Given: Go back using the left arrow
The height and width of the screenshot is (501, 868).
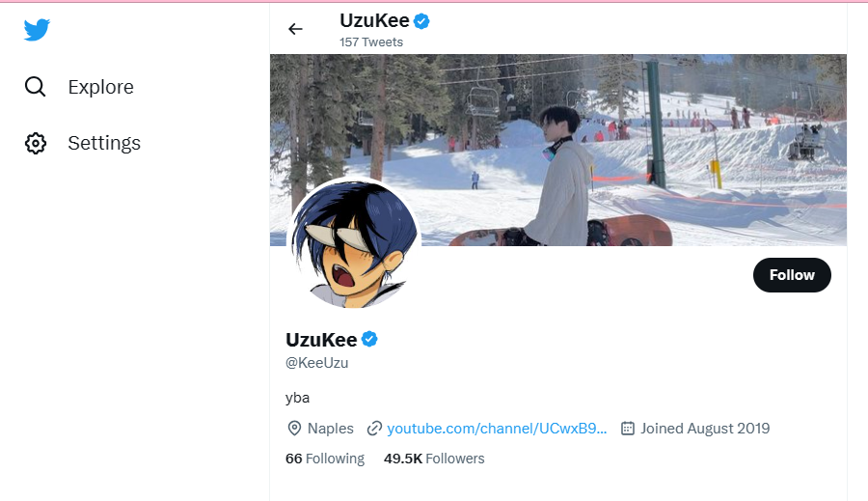Looking at the screenshot, I should coord(295,29).
